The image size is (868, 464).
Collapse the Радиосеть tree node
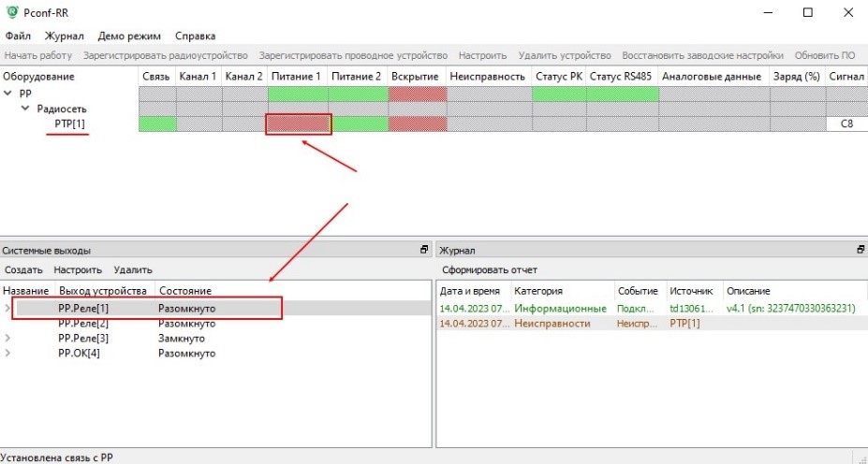[x=26, y=109]
